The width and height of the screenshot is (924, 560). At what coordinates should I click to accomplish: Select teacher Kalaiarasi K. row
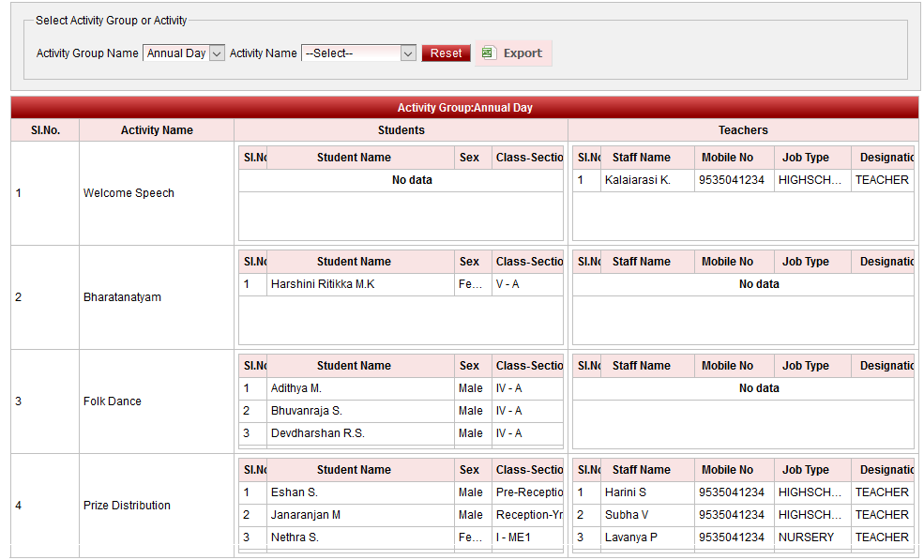click(x=637, y=180)
